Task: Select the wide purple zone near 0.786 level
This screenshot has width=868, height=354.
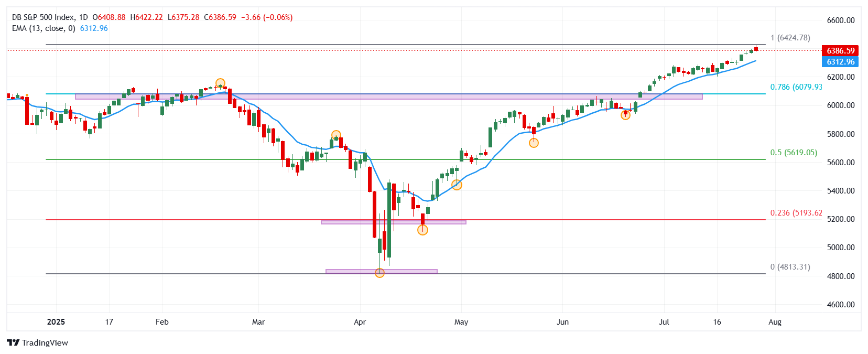Action: (389, 96)
